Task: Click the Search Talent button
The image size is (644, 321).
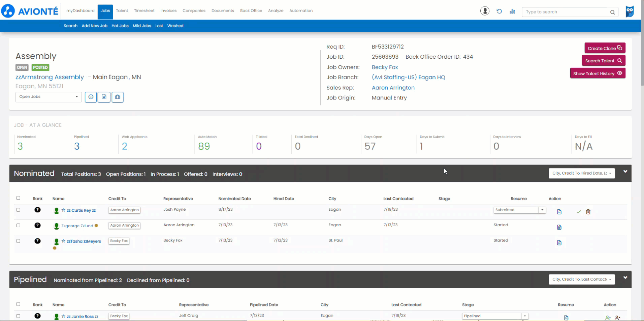Action: click(604, 61)
